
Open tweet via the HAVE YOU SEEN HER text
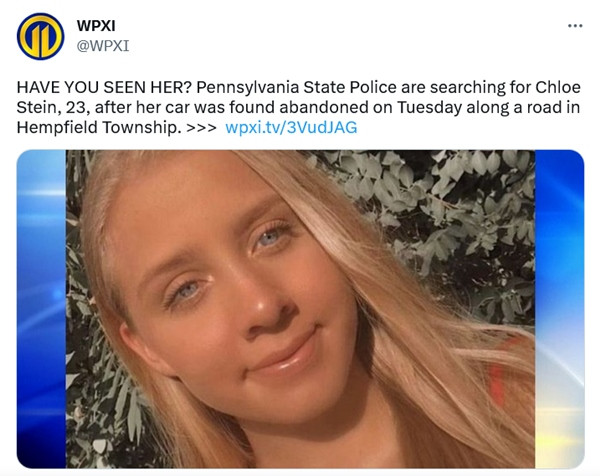104,87
